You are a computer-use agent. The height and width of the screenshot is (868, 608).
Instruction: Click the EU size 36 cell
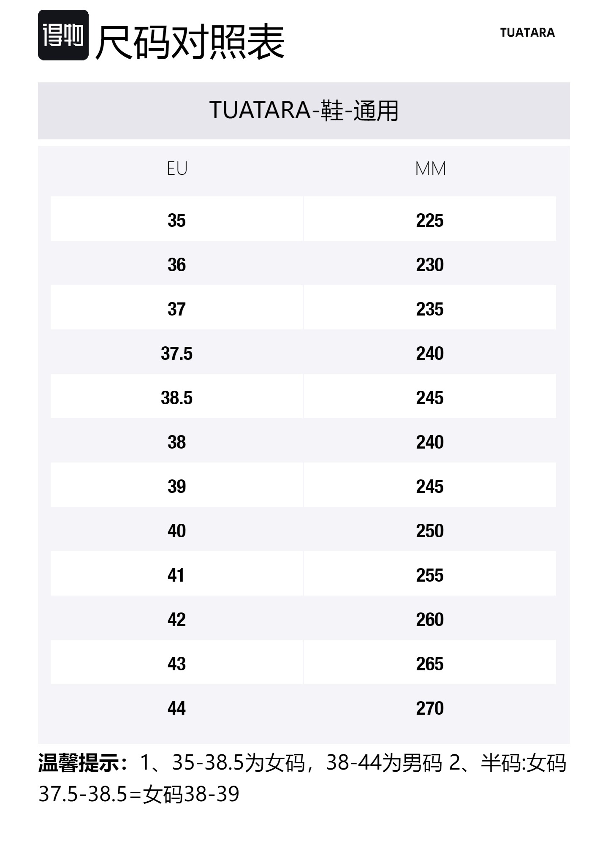click(176, 265)
